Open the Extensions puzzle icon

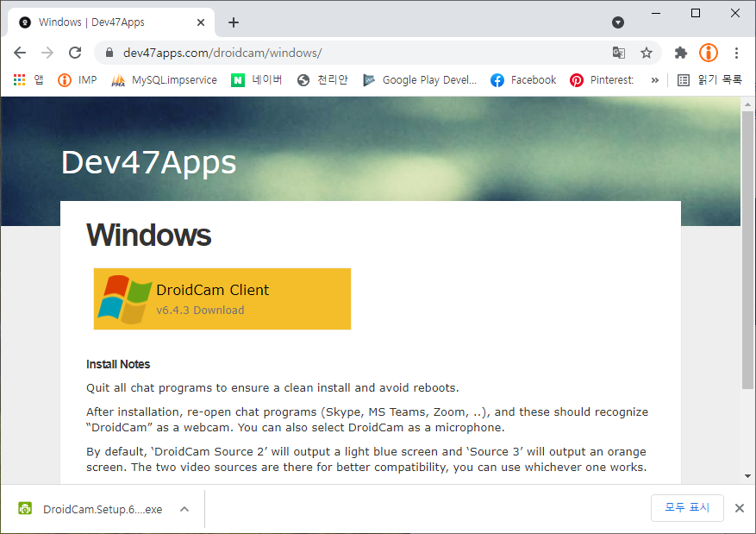[681, 53]
